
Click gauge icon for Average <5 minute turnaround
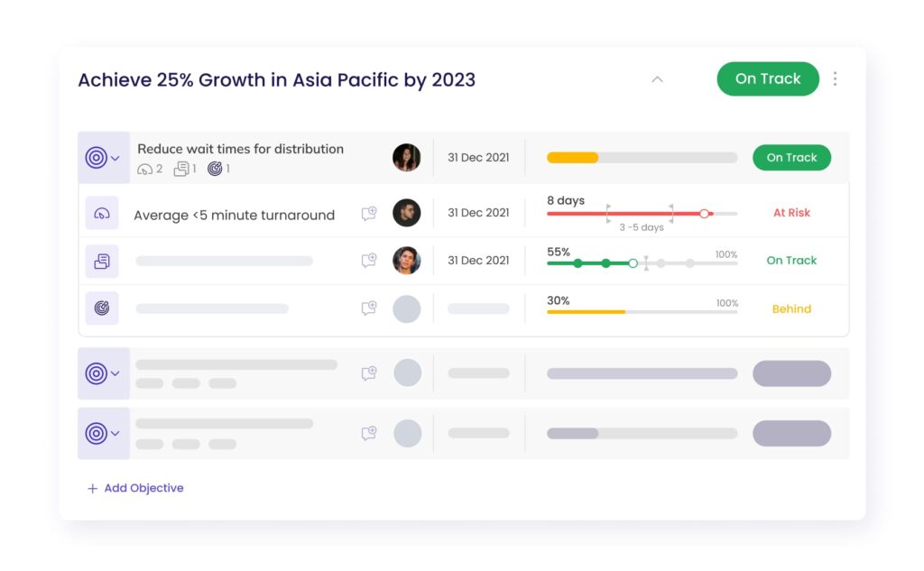tap(102, 213)
